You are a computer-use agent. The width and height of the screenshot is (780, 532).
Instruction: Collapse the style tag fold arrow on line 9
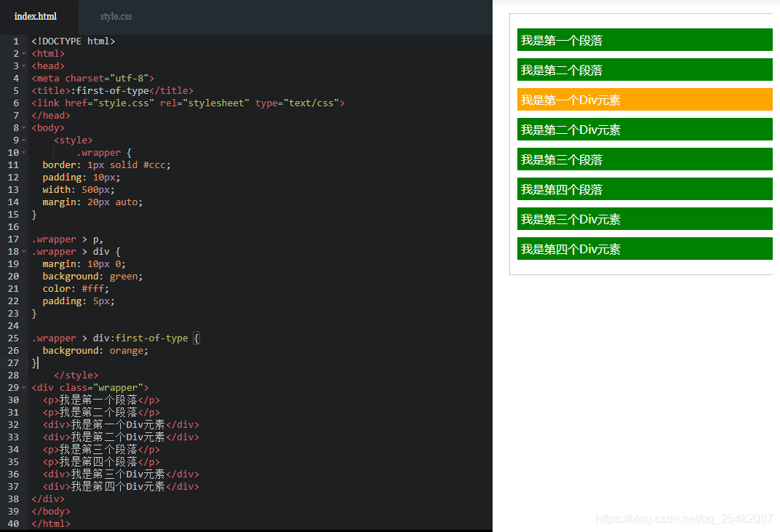[x=23, y=140]
